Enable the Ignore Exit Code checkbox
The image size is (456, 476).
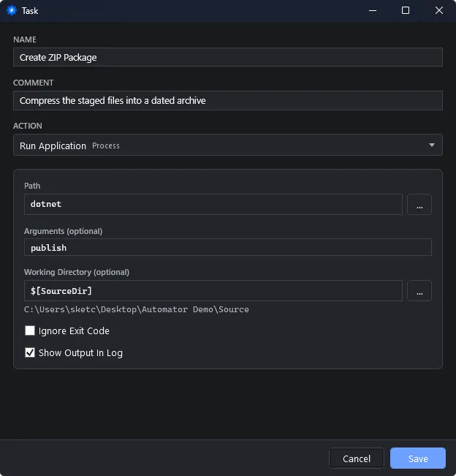(30, 330)
